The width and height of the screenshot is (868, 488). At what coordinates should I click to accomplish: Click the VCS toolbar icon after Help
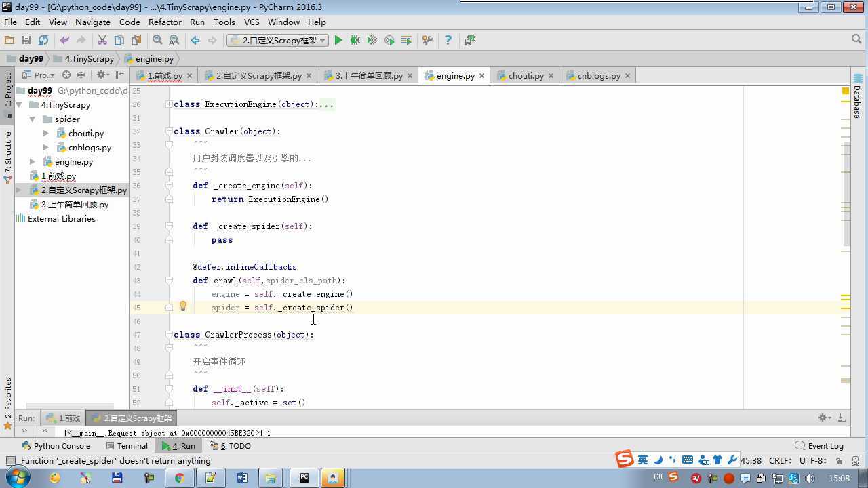coord(469,41)
